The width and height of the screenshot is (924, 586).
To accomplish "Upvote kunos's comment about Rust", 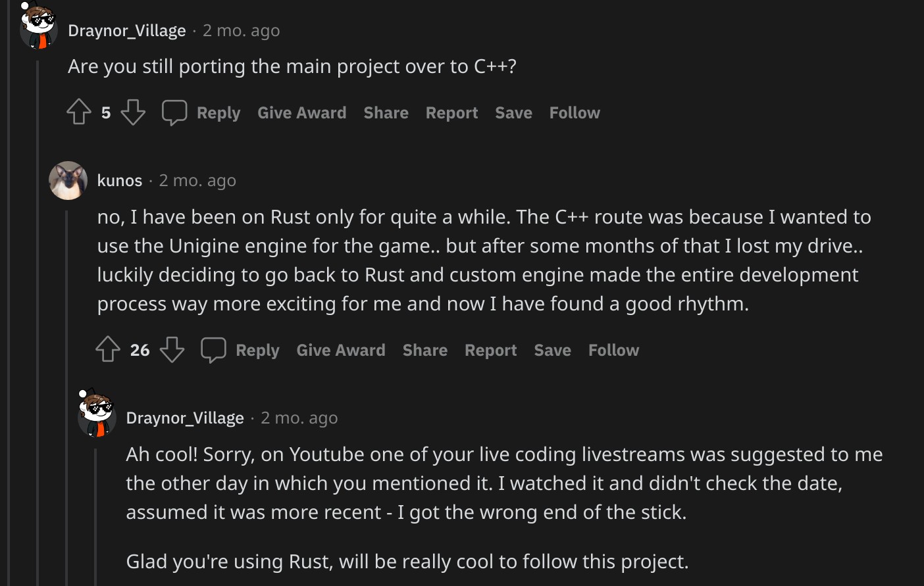I will pos(108,349).
